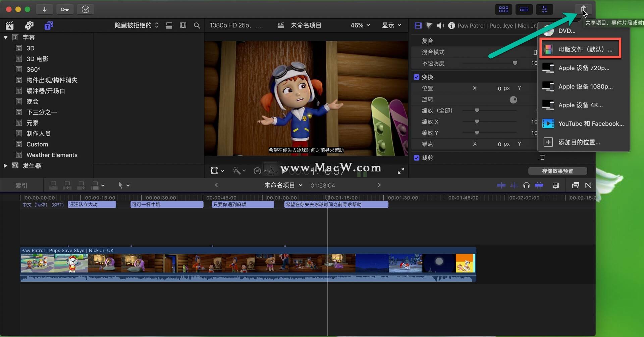Select the 3D 电影 title category

[37, 59]
